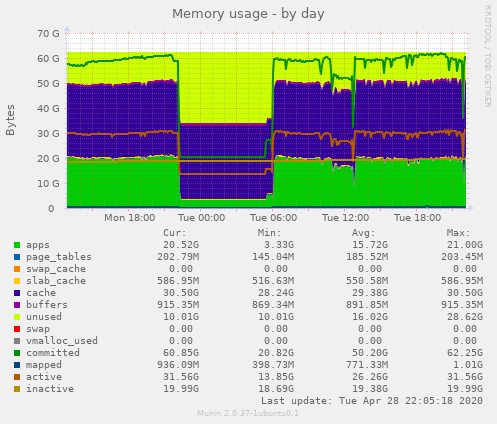Select the 'apps' legend label

point(38,245)
